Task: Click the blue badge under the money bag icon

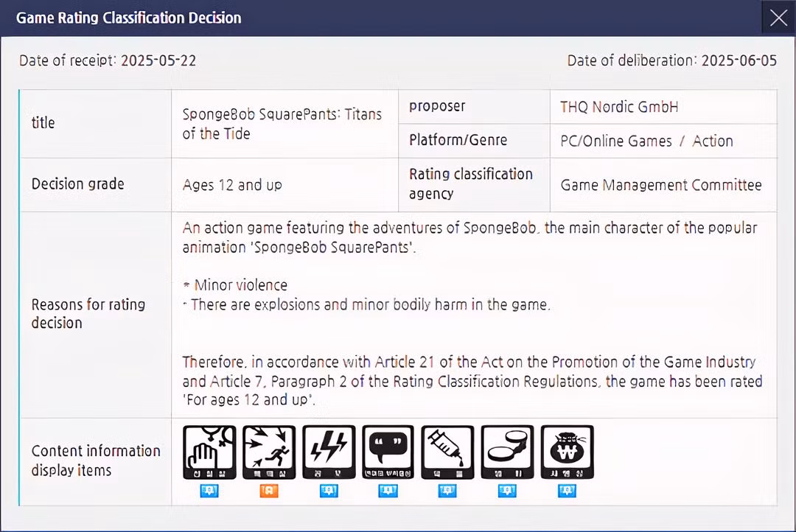Action: (x=567, y=491)
